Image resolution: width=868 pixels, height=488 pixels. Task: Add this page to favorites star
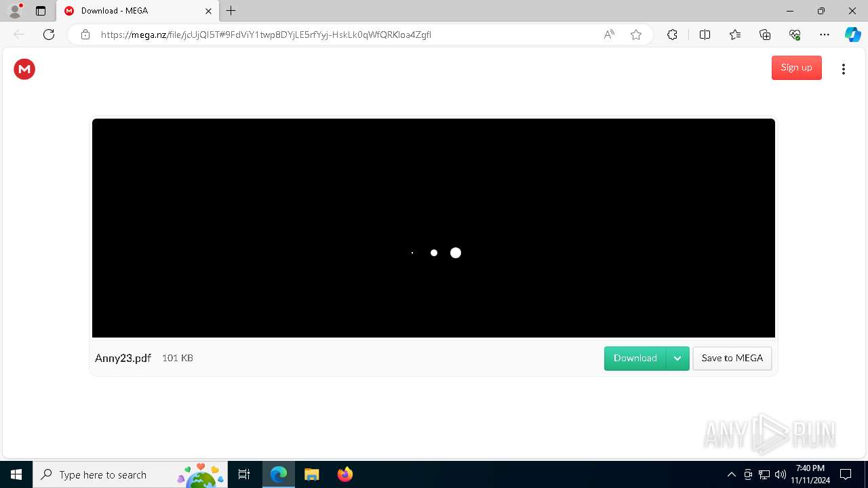(636, 35)
